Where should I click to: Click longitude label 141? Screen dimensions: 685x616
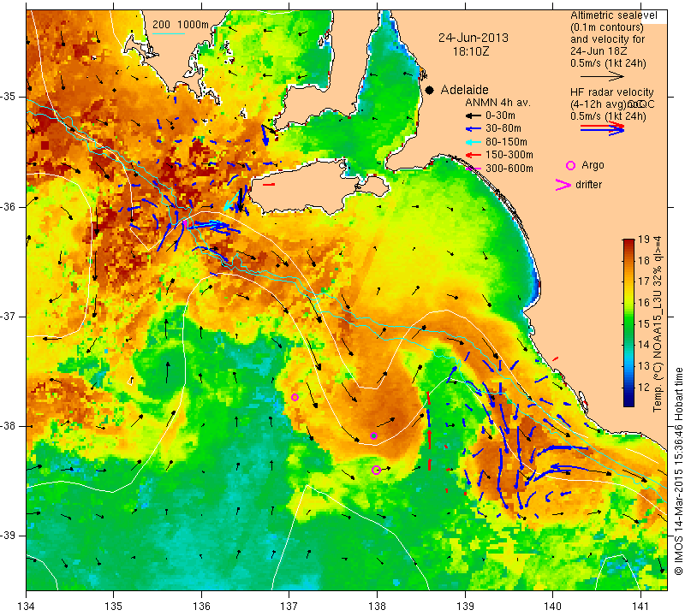pyautogui.click(x=640, y=606)
